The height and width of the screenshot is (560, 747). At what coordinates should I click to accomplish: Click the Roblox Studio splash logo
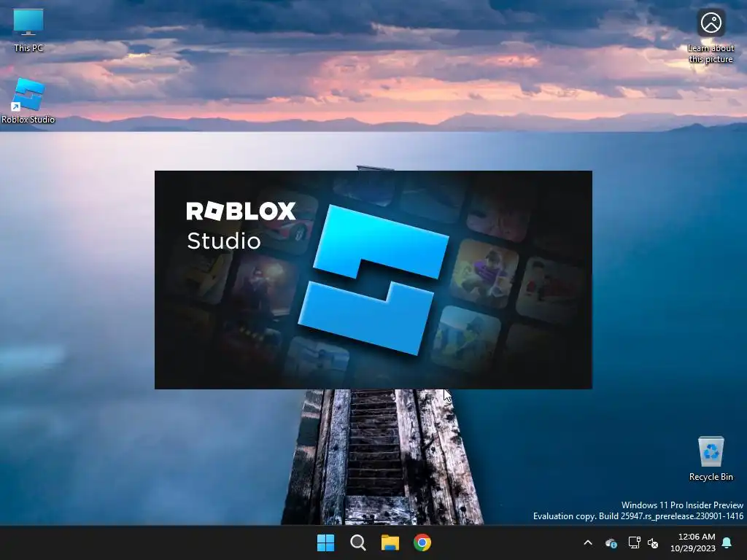coord(373,279)
